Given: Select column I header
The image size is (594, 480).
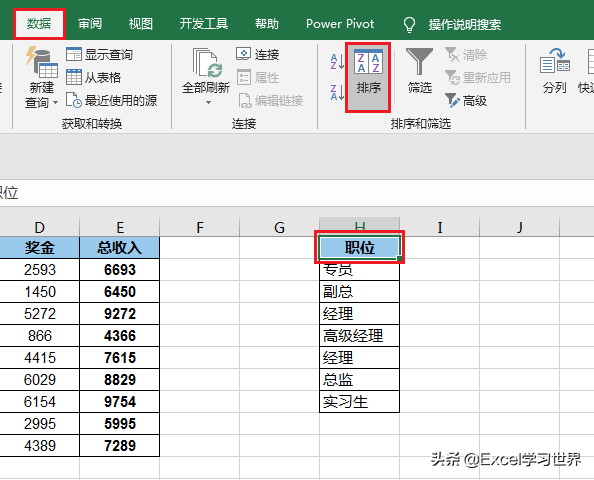Looking at the screenshot, I should click(x=439, y=227).
